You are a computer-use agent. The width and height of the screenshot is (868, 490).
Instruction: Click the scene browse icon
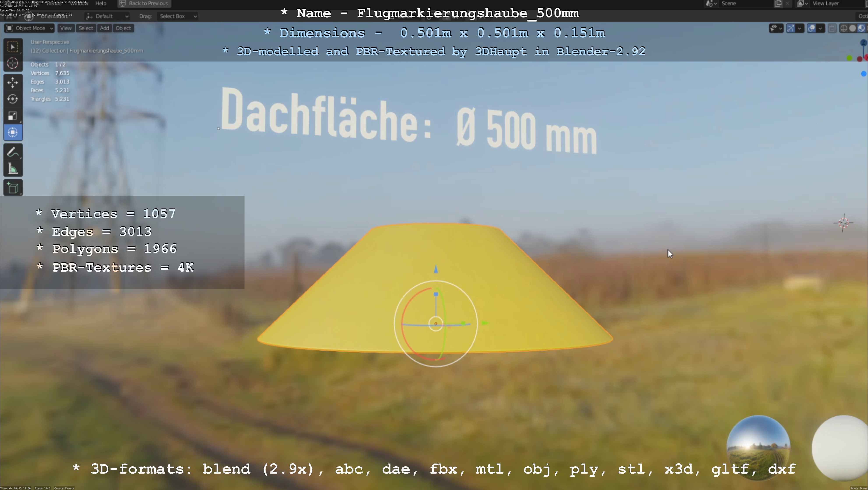click(711, 4)
